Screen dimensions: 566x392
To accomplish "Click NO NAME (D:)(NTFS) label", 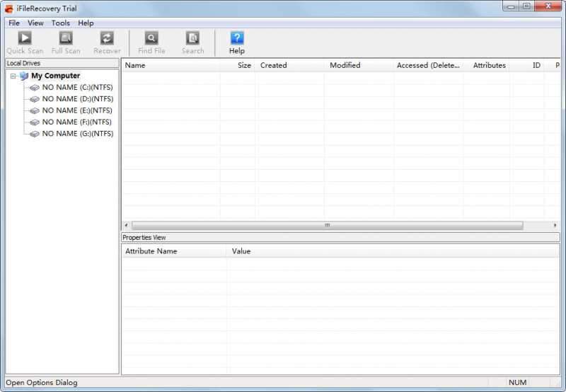I will tap(78, 99).
